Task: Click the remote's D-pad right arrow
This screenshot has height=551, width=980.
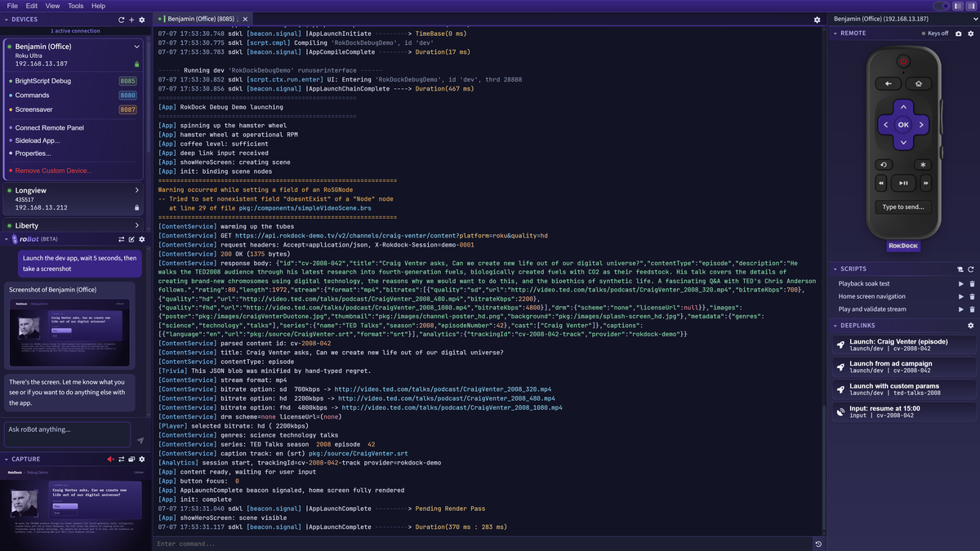Action: [x=922, y=125]
